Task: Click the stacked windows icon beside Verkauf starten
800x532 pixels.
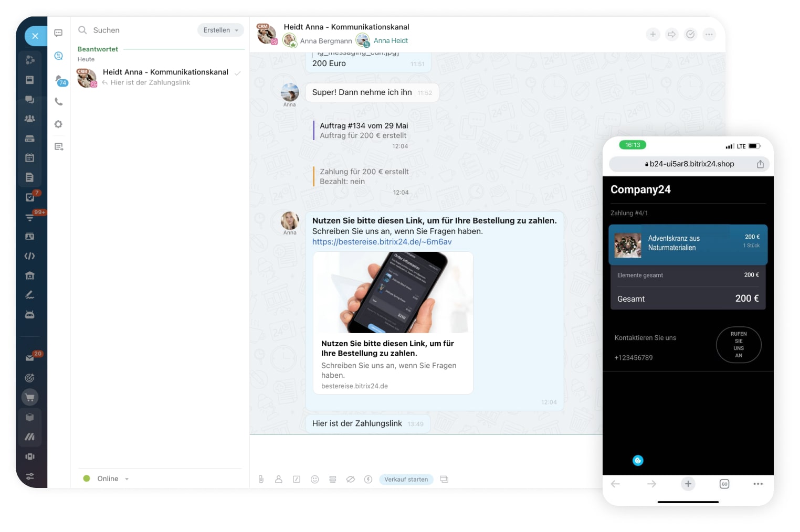Action: click(444, 479)
